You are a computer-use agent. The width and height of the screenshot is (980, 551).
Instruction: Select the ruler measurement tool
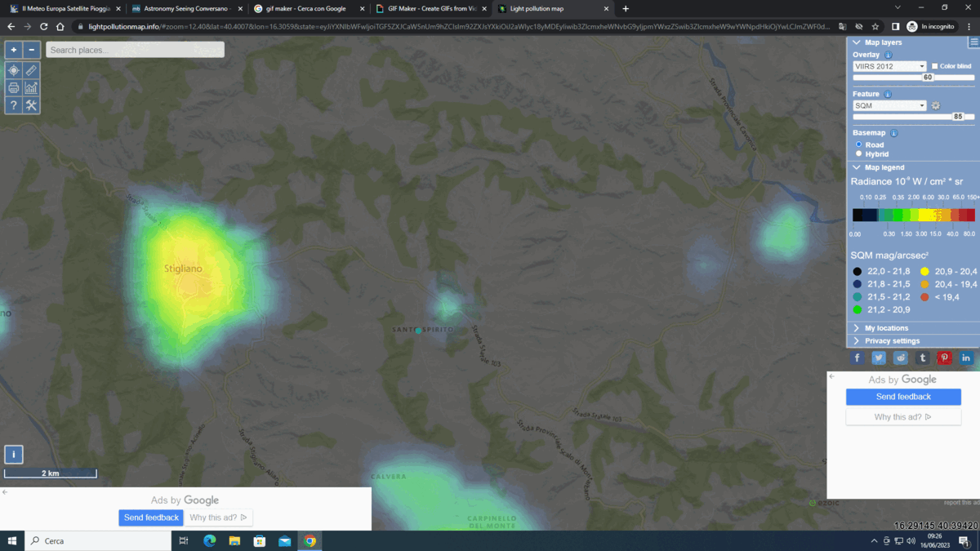31,71
